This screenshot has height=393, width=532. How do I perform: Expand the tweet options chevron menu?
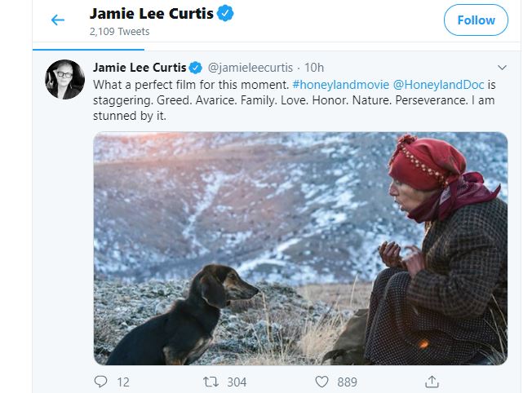502,67
